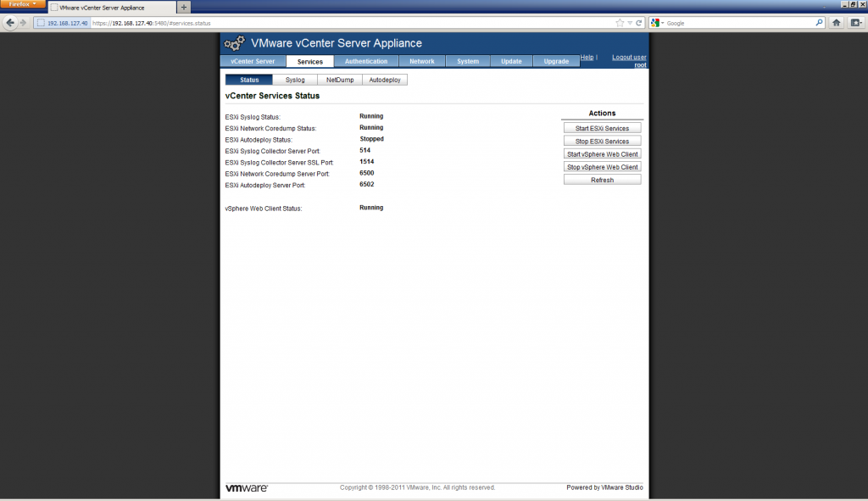Click Stop ESXi Services button

[603, 142]
